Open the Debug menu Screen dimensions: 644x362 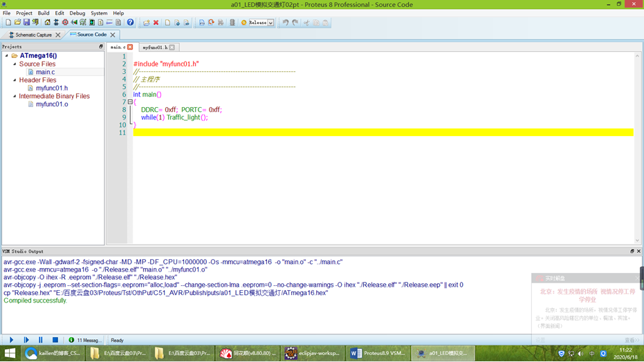77,13
